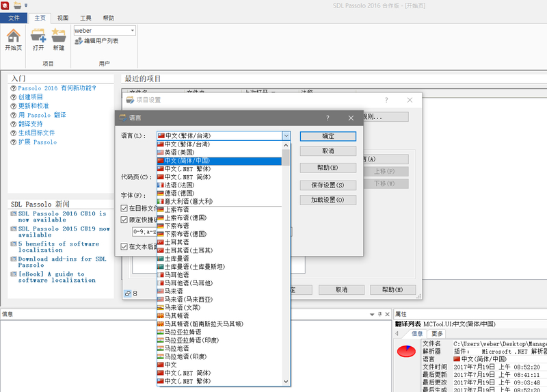The height and width of the screenshot is (392, 547).
Task: Click the 新建 new project icon
Action: (x=58, y=36)
